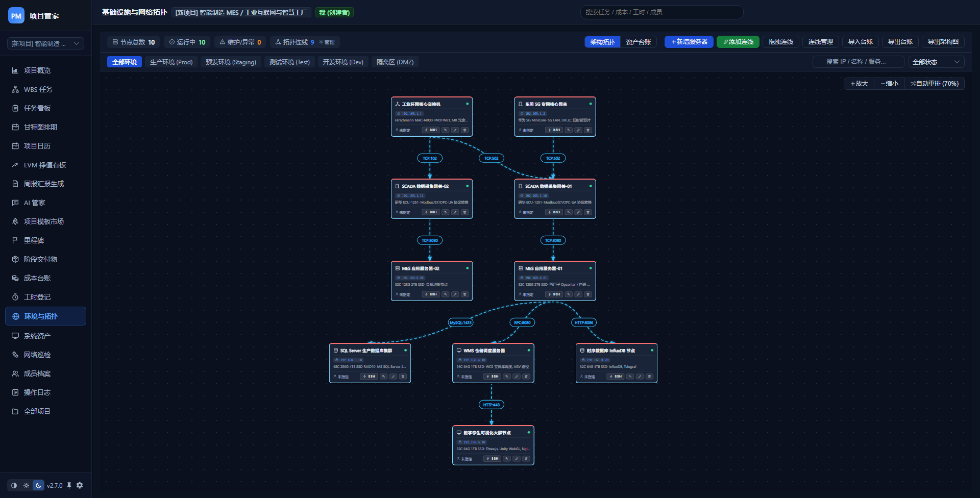Edit the 车间 5G 专网核心网关 node with pencil icon
Viewport: 980px width, 498px height.
click(578, 130)
